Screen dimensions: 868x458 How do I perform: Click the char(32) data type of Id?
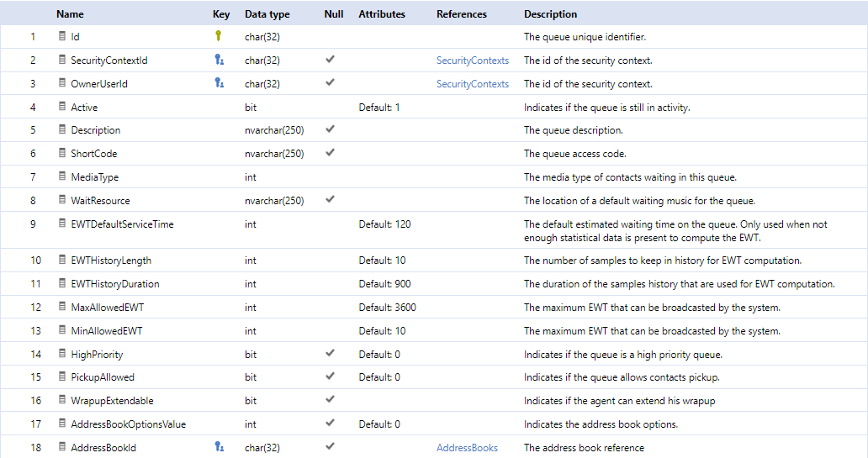tap(262, 37)
